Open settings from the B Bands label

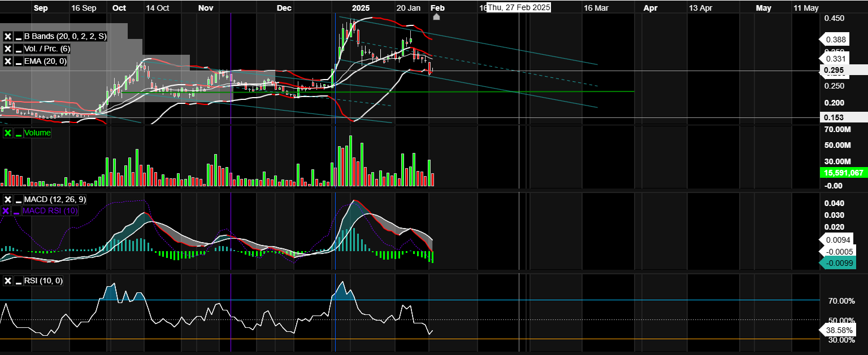pyautogui.click(x=65, y=37)
